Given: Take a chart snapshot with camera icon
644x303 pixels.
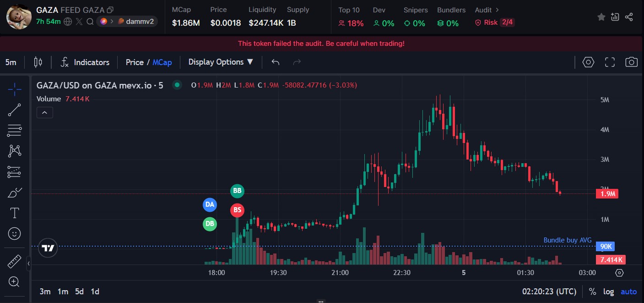Looking at the screenshot, I should click(631, 62).
